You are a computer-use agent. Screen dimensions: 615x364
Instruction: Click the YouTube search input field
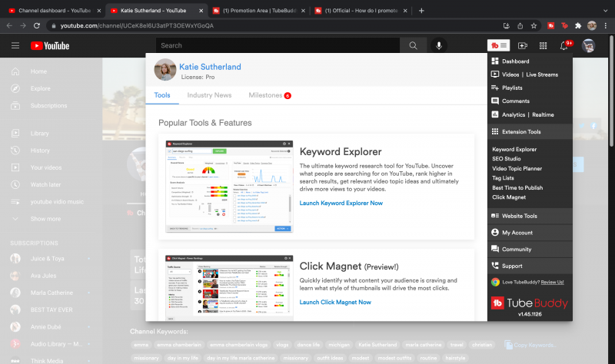click(x=281, y=45)
